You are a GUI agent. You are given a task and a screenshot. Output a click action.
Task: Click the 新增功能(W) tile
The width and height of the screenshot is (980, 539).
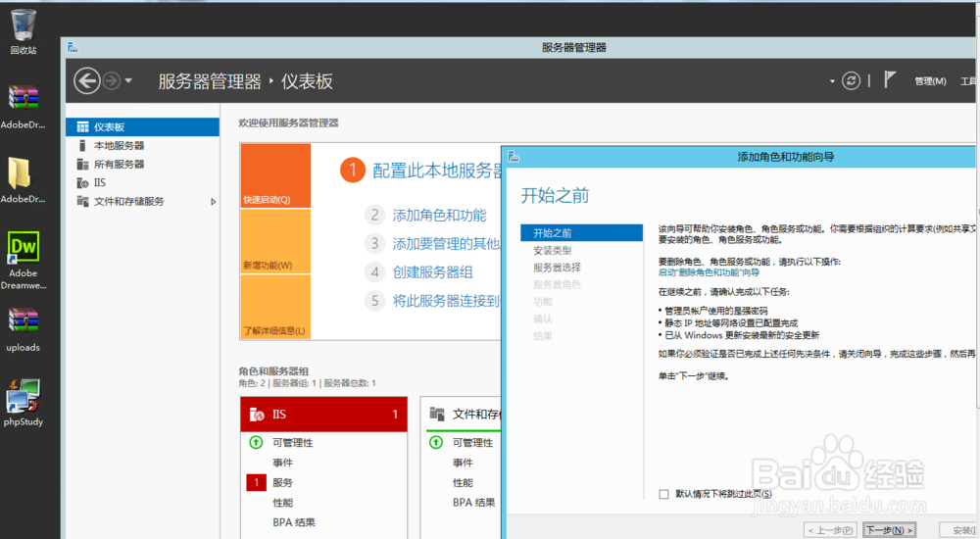tap(275, 241)
